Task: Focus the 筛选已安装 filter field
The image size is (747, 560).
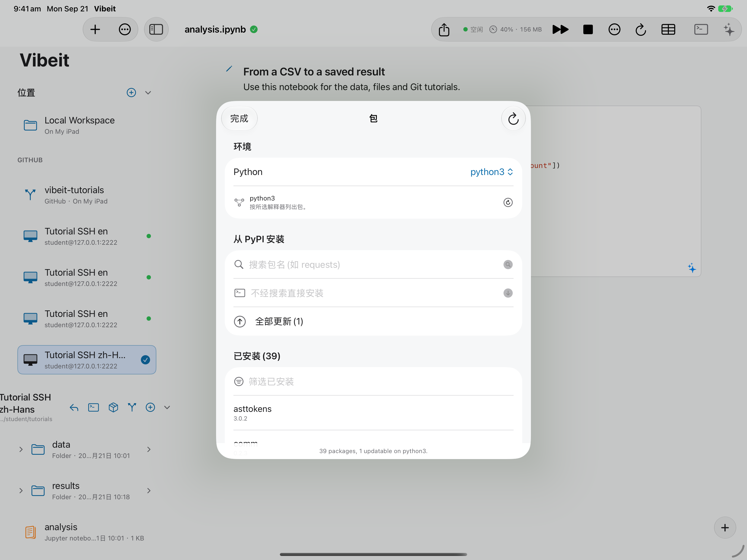Action: pos(373,381)
